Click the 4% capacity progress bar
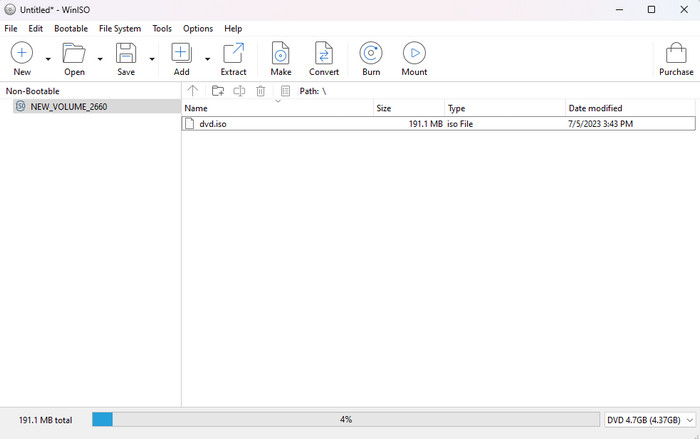Image resolution: width=700 pixels, height=439 pixels. tap(346, 419)
